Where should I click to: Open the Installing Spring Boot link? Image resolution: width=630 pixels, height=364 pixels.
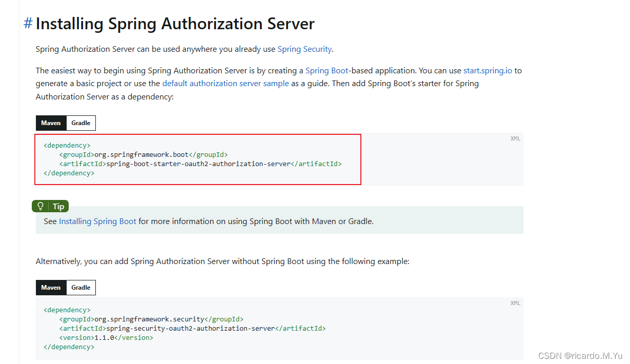tap(97, 221)
